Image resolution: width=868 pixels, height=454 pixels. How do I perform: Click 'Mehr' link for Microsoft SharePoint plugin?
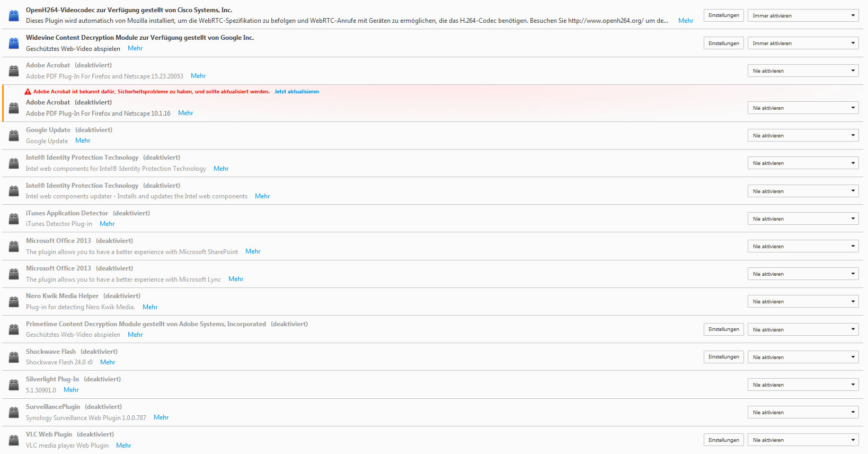[x=253, y=251]
